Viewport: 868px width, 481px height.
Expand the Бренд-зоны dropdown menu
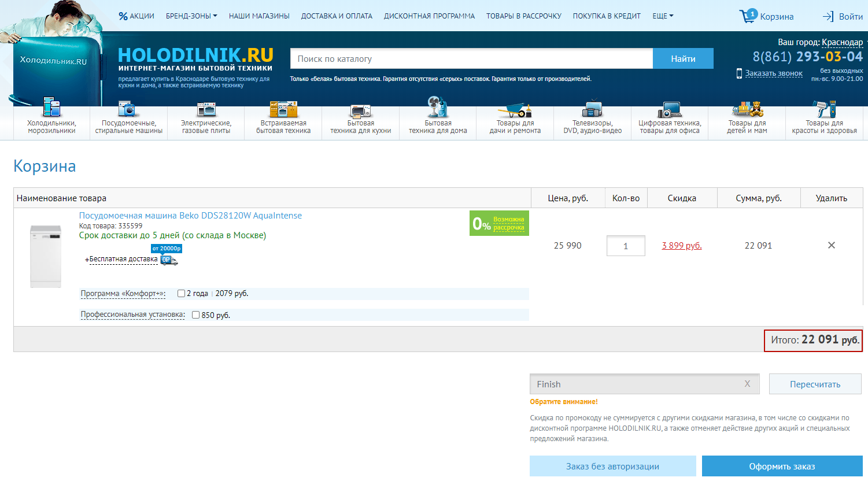(x=191, y=16)
